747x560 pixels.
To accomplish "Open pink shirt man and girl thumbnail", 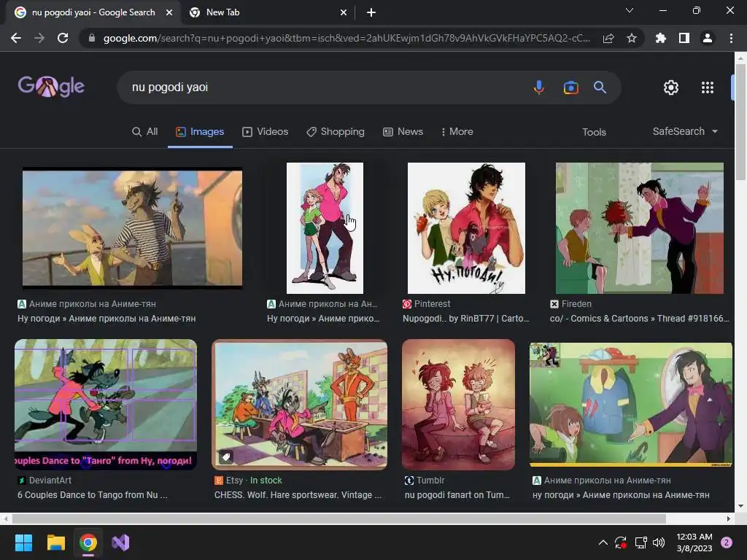I will click(325, 228).
